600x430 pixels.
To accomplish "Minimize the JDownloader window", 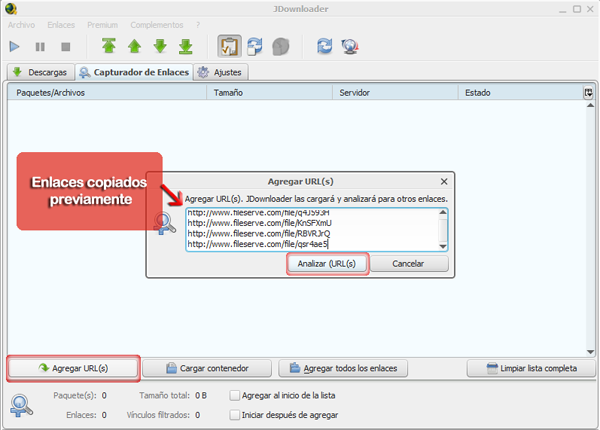I will point(562,10).
